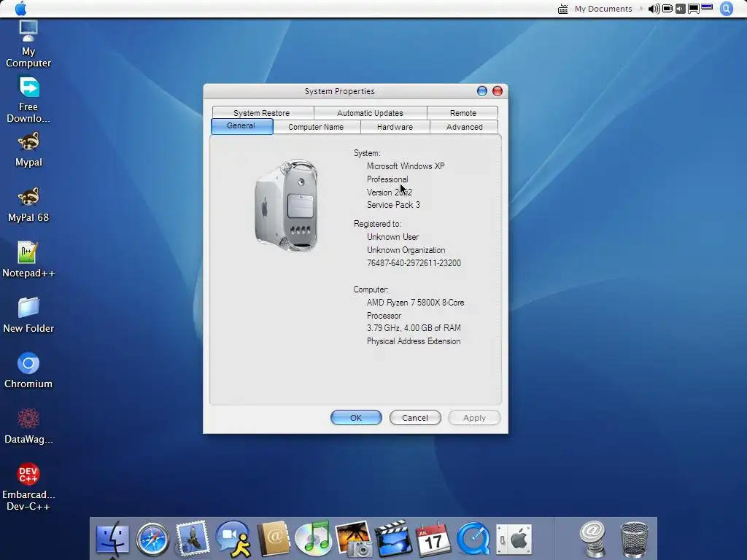
Task: Select the Mypal browser desktop icon
Action: [x=28, y=149]
